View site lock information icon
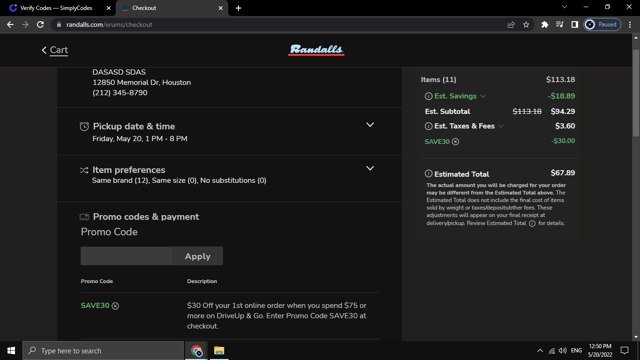The width and height of the screenshot is (640, 360). coord(59,25)
